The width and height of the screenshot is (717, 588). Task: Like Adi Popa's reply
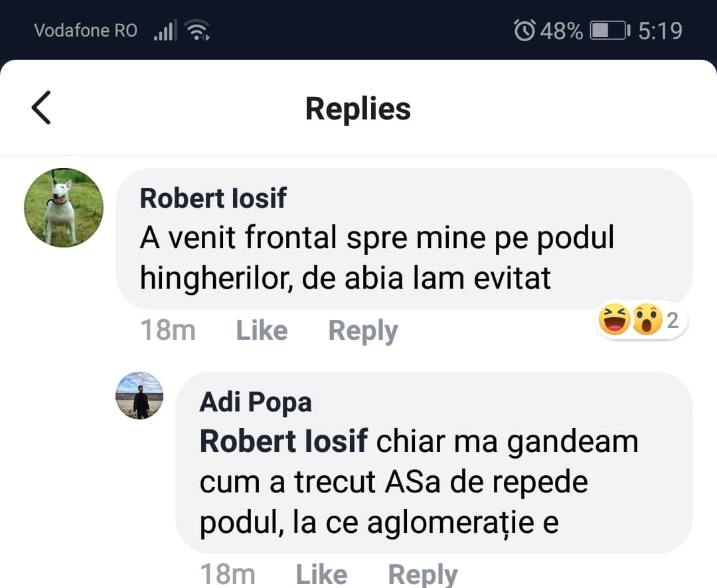(x=321, y=574)
